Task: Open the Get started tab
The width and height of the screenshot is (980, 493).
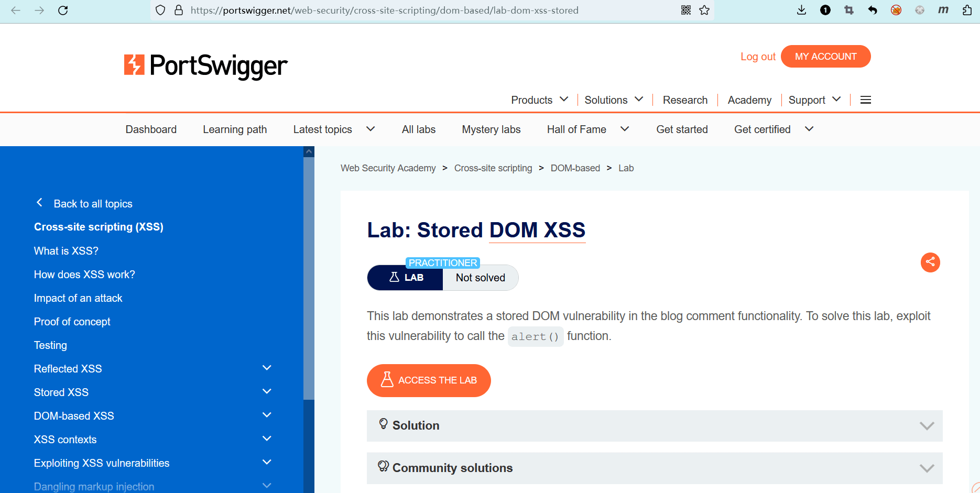Action: 682,129
